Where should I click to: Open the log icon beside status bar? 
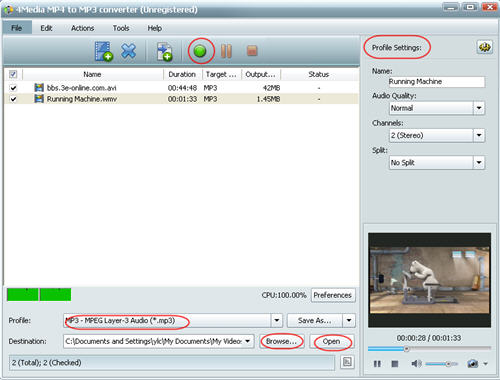point(347,362)
